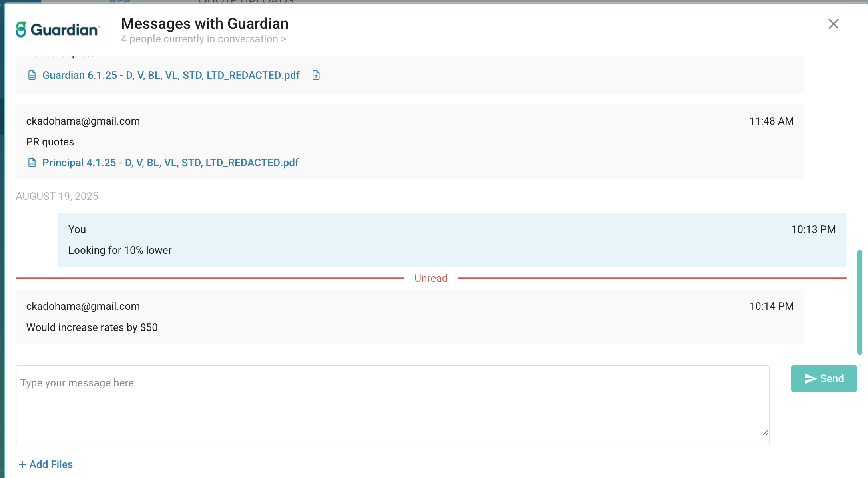The image size is (868, 478).
Task: Click the 10:14 PM timestamp
Action: pyautogui.click(x=771, y=306)
